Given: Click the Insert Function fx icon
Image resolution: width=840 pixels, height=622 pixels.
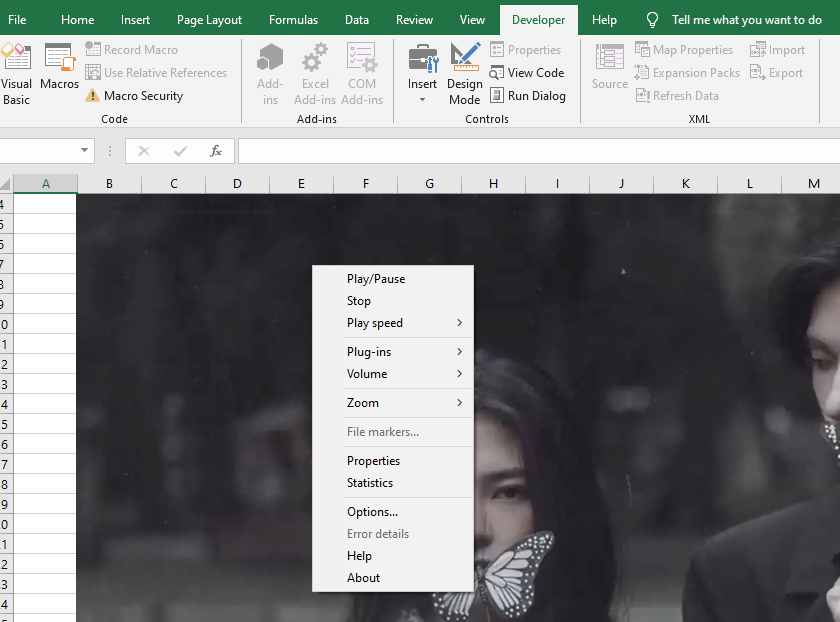Looking at the screenshot, I should (x=216, y=151).
